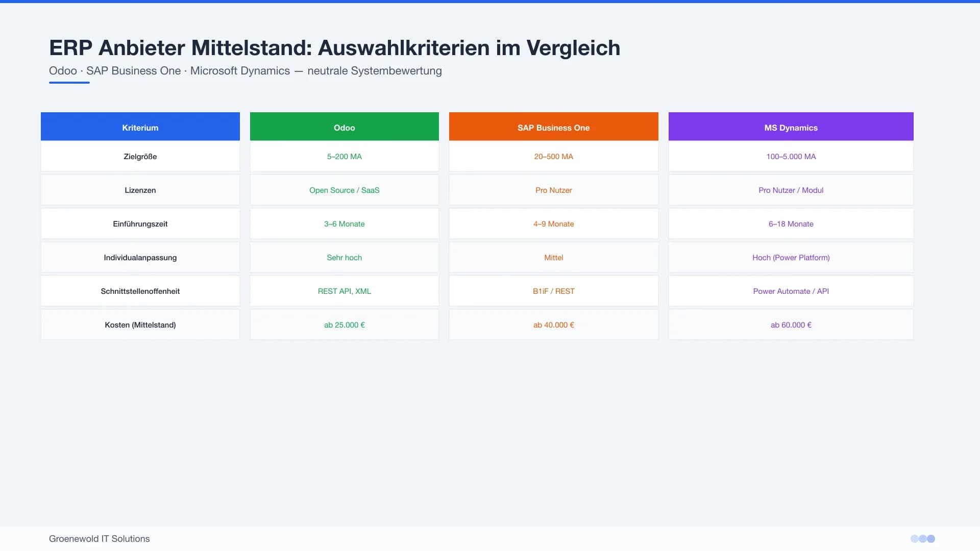Click the Einführungszeit row label
The width and height of the screenshot is (980, 551).
(x=140, y=223)
